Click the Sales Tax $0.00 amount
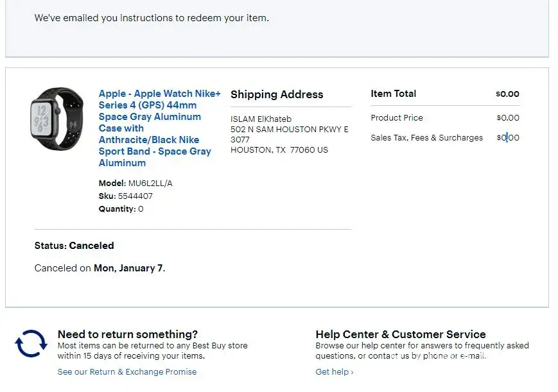Viewport: 558px width, 392px height. (507, 138)
